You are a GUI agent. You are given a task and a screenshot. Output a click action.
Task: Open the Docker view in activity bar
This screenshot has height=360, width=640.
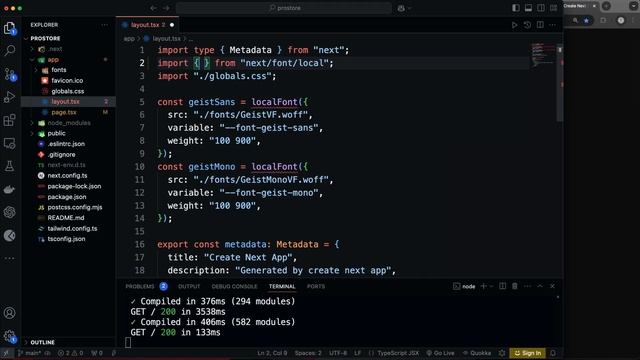pos(9,189)
